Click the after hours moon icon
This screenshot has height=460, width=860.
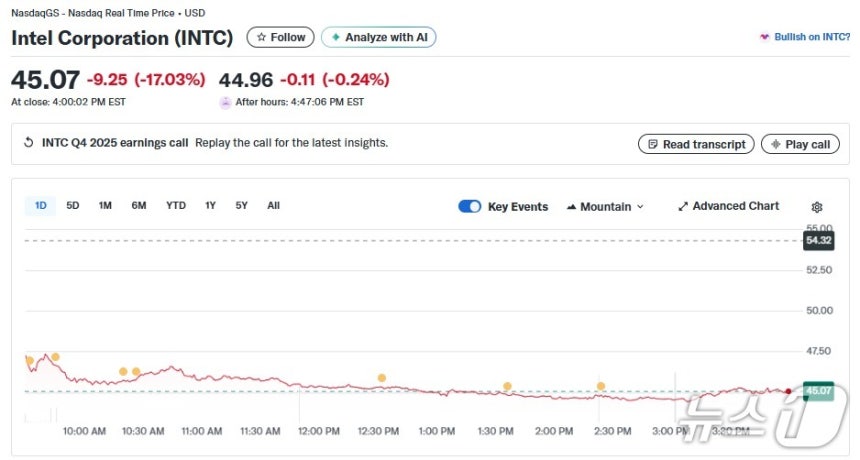coord(225,102)
